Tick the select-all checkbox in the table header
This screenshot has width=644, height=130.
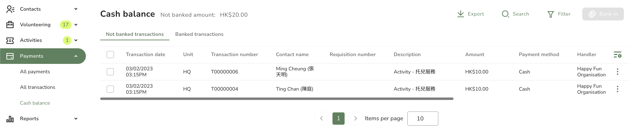tap(110, 55)
